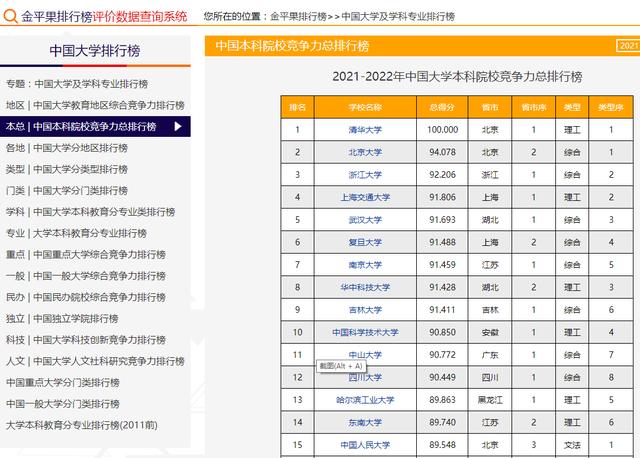This screenshot has height=458, width=640.
Task: Click the 省市序 column header
Action: [x=533, y=107]
